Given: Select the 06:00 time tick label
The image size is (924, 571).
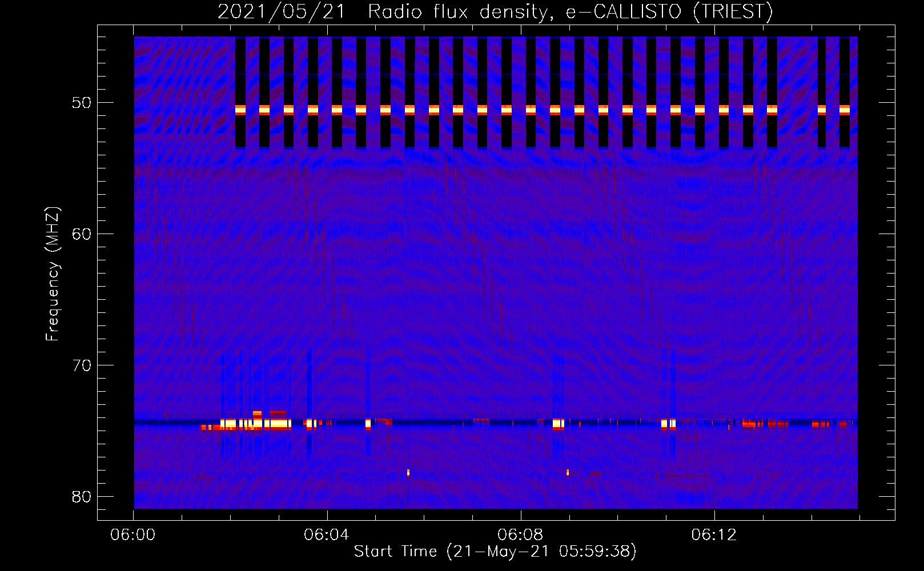Looking at the screenshot, I should (133, 535).
